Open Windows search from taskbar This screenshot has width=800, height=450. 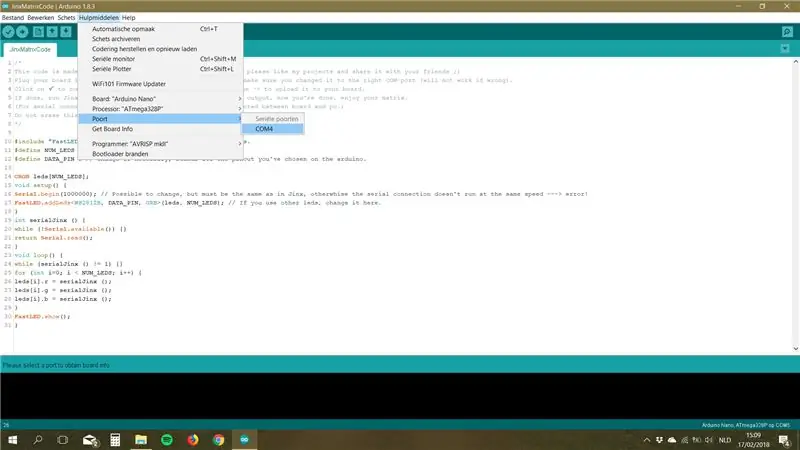[x=38, y=440]
